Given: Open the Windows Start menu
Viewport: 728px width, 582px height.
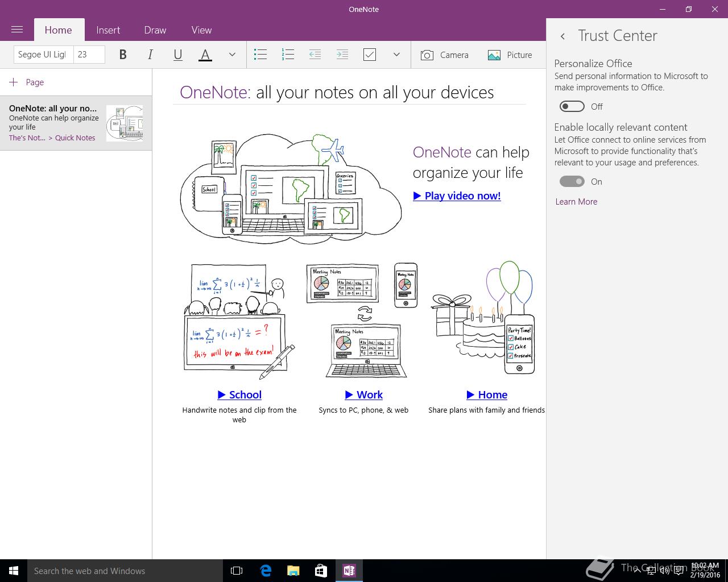Looking at the screenshot, I should click(14, 571).
